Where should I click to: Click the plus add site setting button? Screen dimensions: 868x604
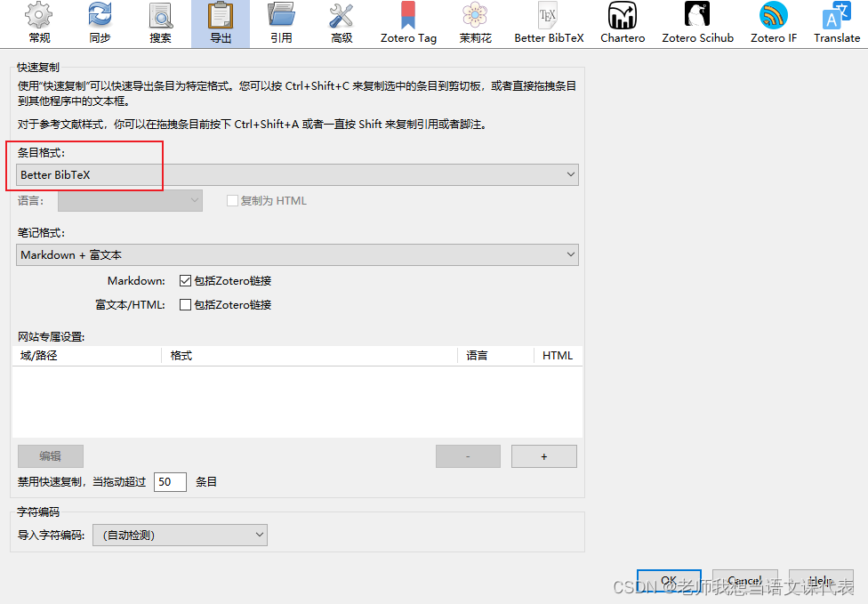click(543, 456)
